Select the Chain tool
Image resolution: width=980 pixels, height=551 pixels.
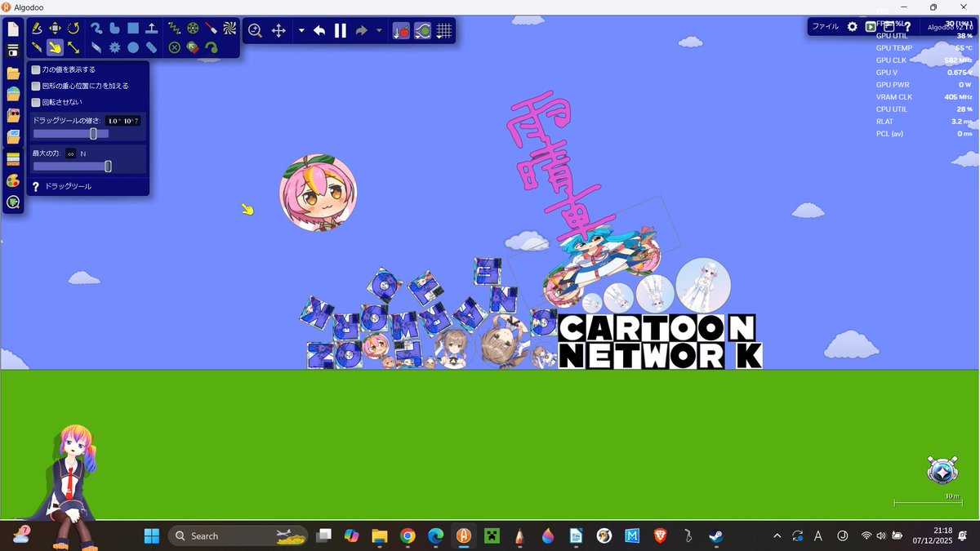[x=151, y=47]
